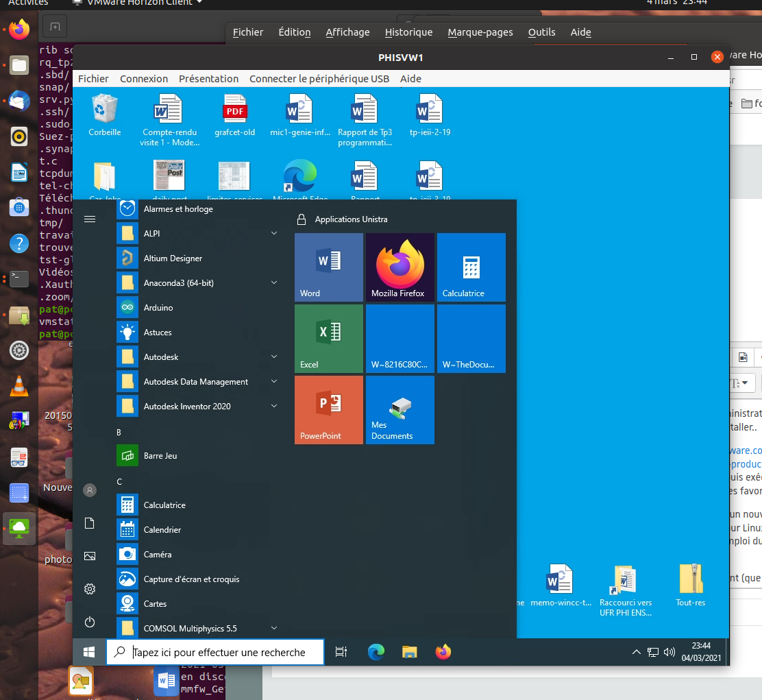Open the W~TheDocu tile
This screenshot has height=700, width=762.
point(471,339)
